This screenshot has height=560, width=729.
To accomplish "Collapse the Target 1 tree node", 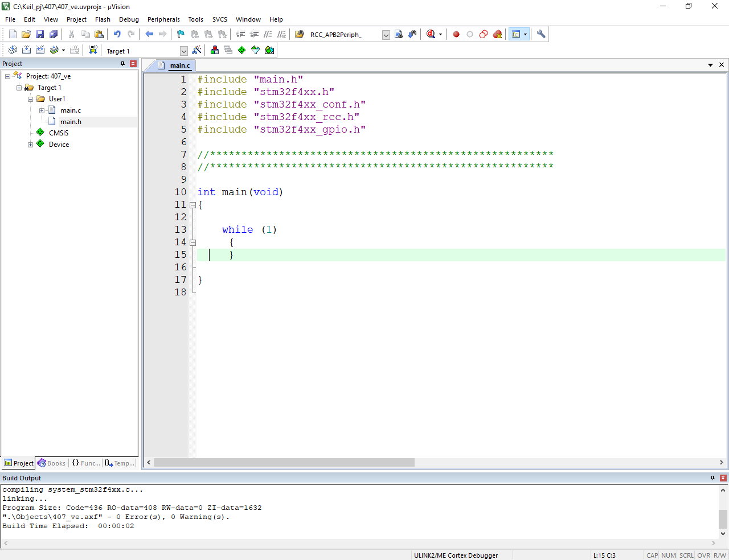I will click(19, 88).
